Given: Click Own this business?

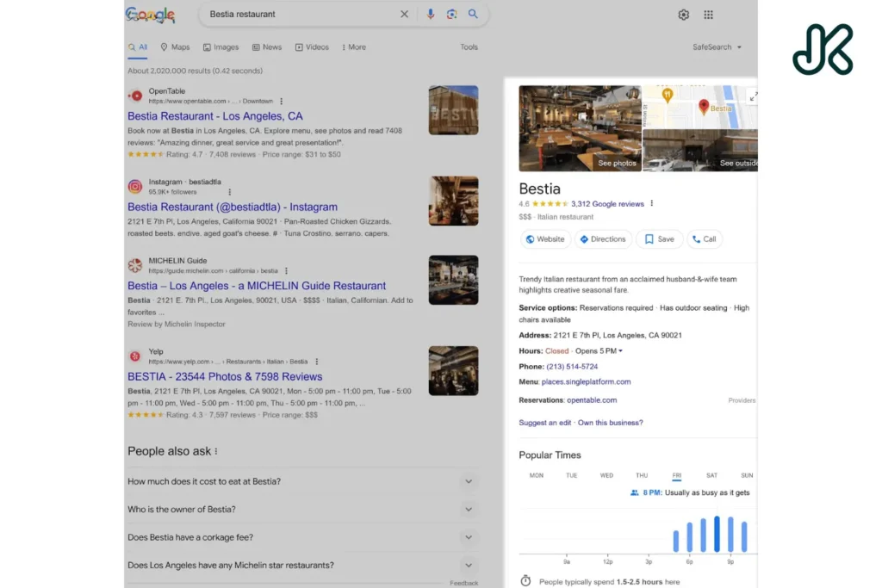Looking at the screenshot, I should [611, 423].
